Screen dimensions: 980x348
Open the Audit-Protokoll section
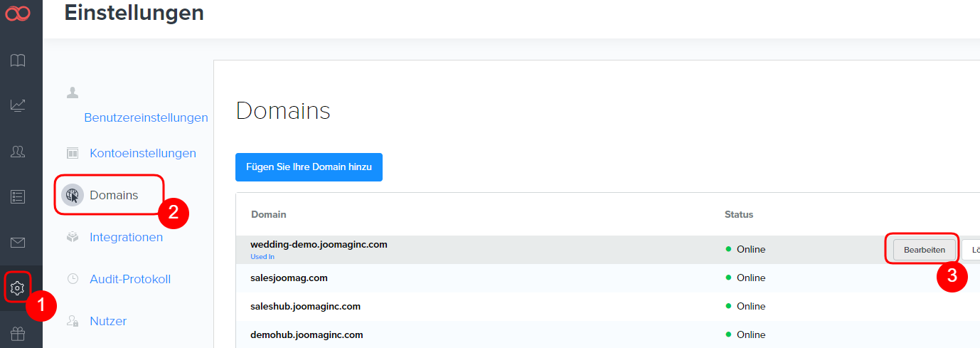point(130,279)
